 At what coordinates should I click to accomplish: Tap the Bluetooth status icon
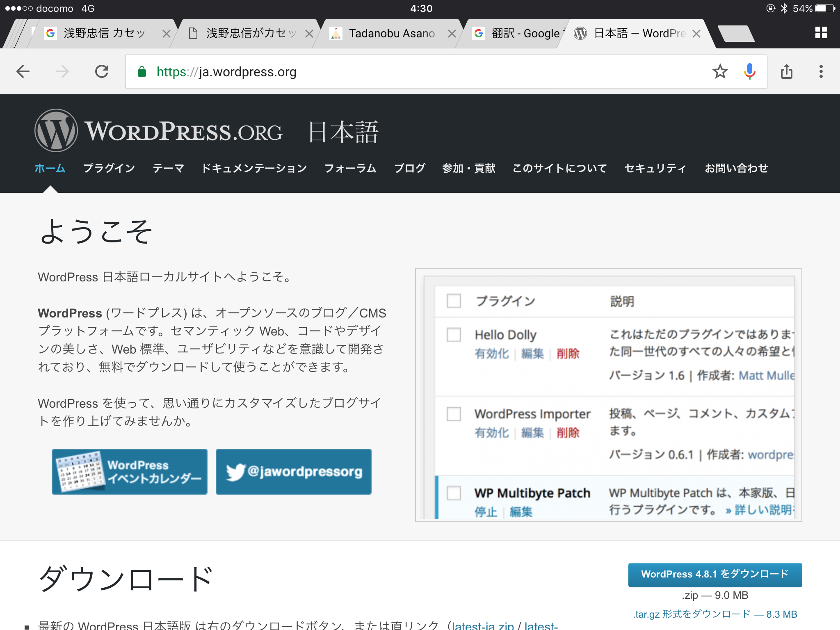pyautogui.click(x=784, y=8)
